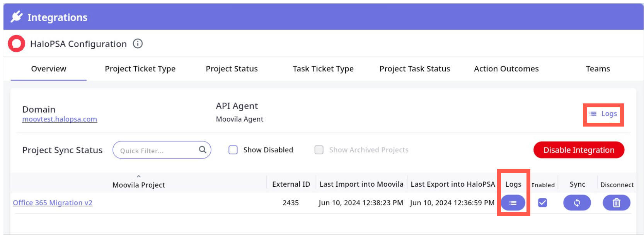
Task: Select the Teams tab
Action: point(598,69)
